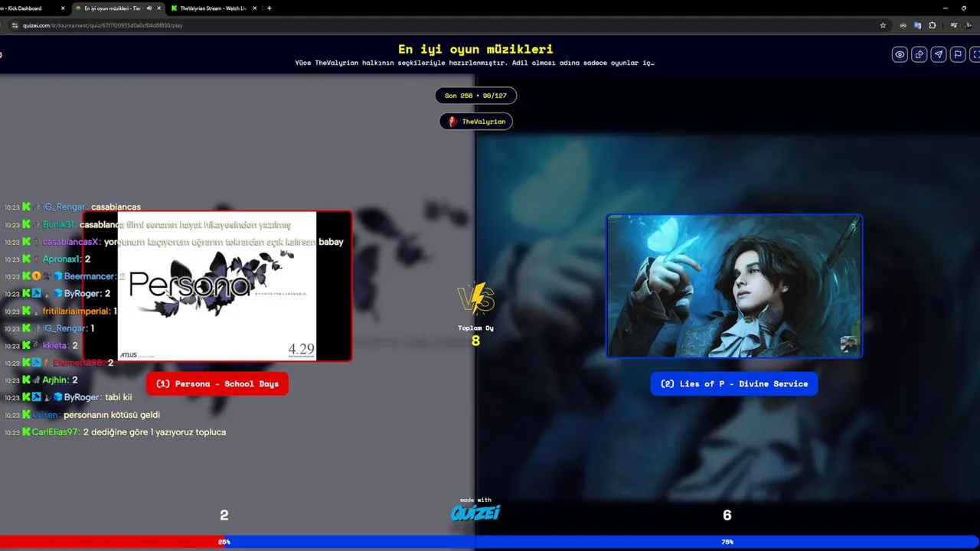Click chat username Beermancer
This screenshot has width=980, height=551.
(90, 276)
